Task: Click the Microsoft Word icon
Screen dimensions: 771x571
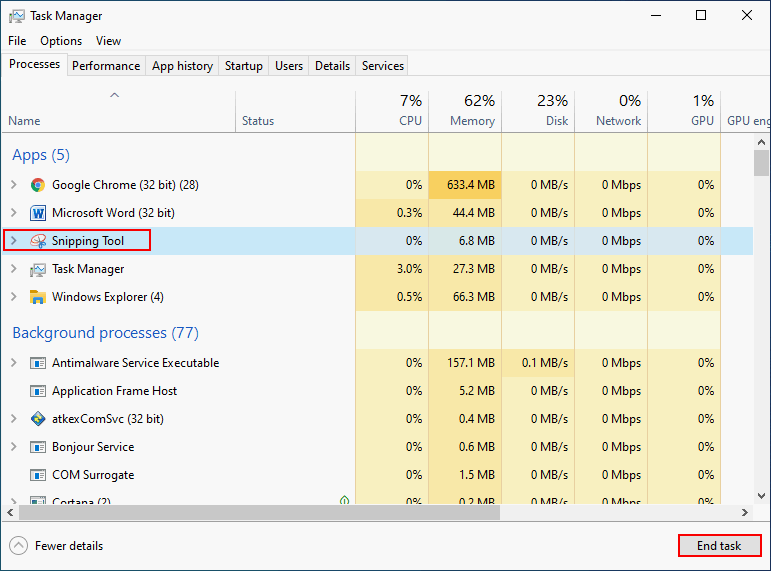Action: (x=38, y=213)
